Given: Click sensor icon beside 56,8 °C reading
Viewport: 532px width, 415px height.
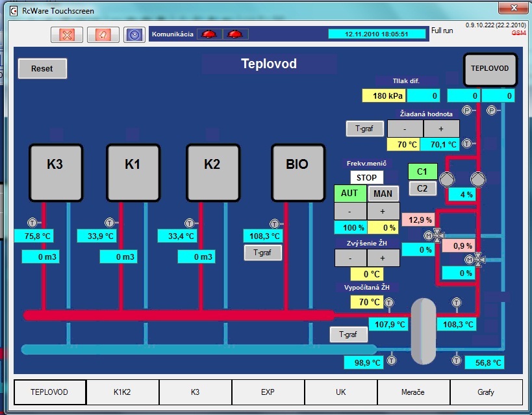Looking at the screenshot, I should coord(457,360).
